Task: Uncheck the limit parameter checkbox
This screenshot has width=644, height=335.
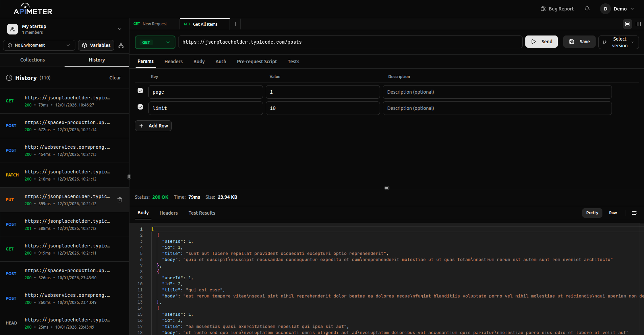Action: pyautogui.click(x=140, y=107)
